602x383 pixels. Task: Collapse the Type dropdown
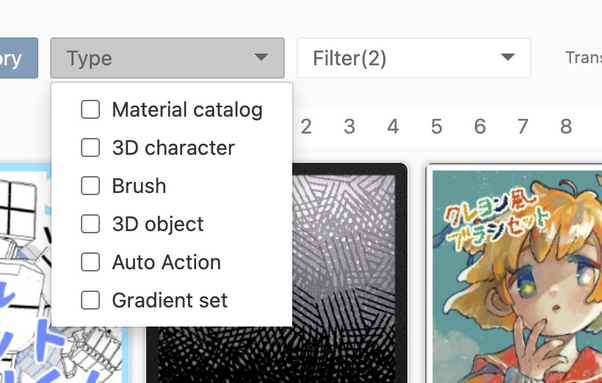(167, 58)
